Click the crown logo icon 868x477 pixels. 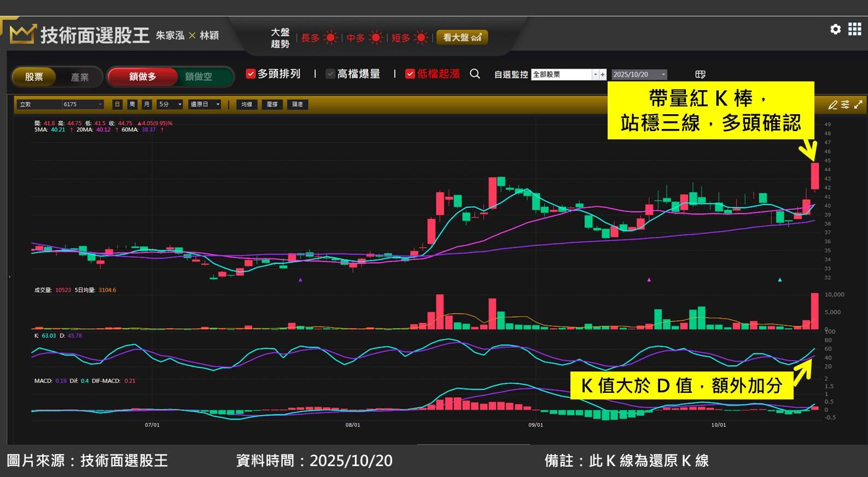click(22, 34)
